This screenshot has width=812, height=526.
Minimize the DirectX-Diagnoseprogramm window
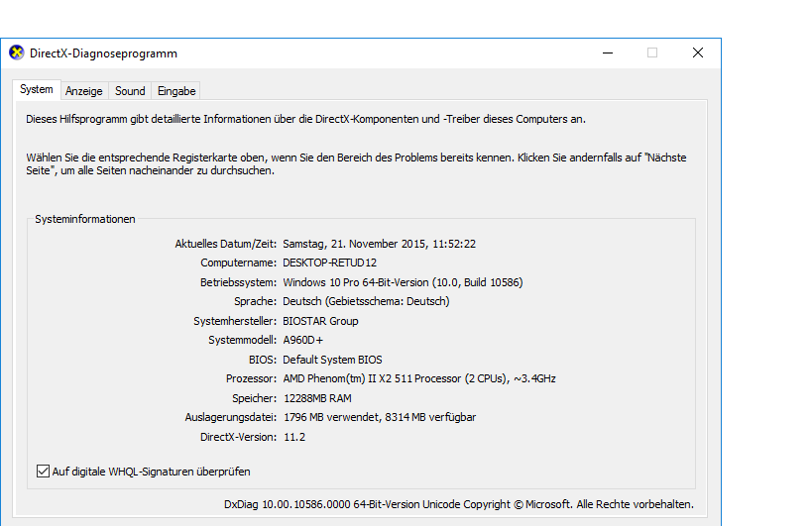(607, 53)
